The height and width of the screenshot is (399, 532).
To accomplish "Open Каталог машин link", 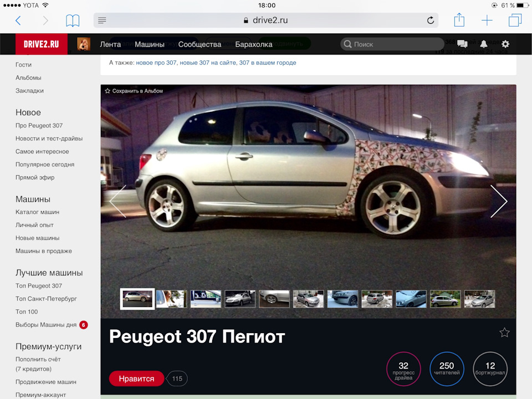I will click(x=37, y=212).
